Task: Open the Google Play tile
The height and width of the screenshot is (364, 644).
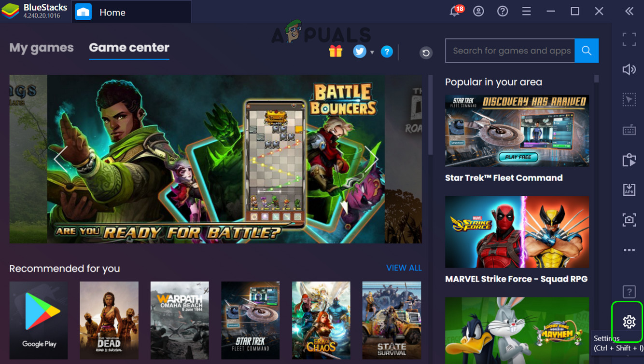Action: (x=39, y=320)
